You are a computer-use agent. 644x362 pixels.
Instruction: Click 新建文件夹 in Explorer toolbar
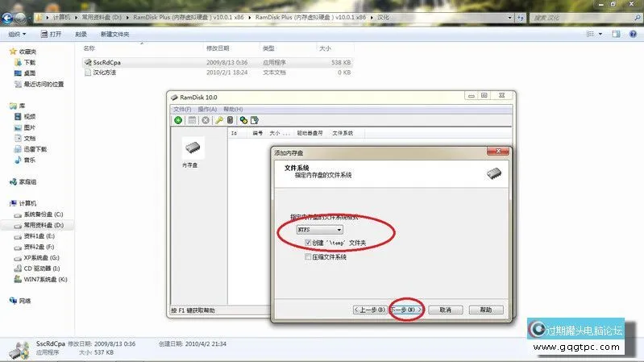114,34
